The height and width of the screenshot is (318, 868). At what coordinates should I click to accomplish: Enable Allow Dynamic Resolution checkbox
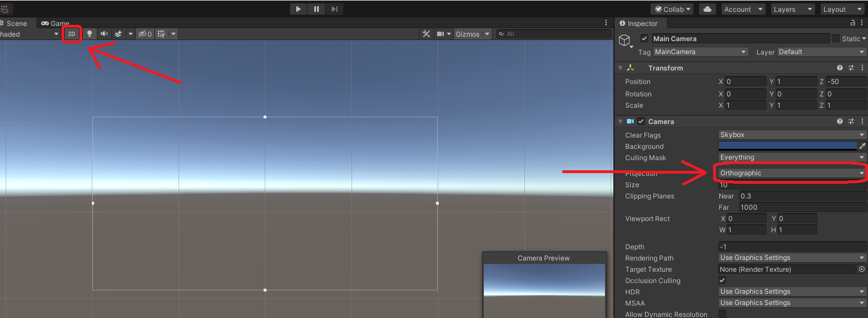[722, 314]
